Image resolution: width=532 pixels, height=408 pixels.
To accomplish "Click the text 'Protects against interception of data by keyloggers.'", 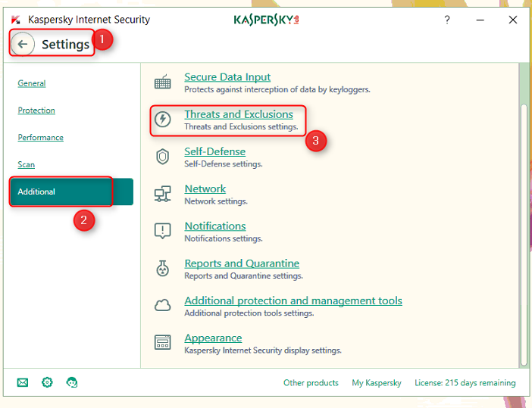I will pyautogui.click(x=277, y=89).
